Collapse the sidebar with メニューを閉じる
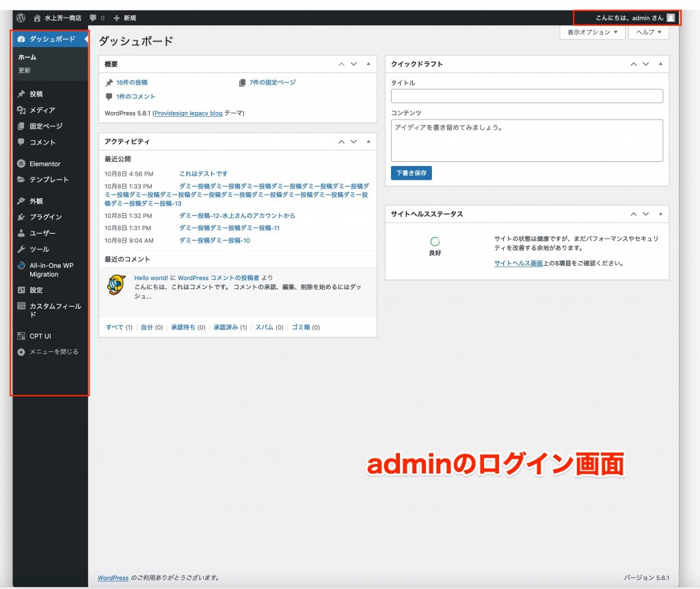Viewport: 700px width, 589px height. (x=53, y=352)
